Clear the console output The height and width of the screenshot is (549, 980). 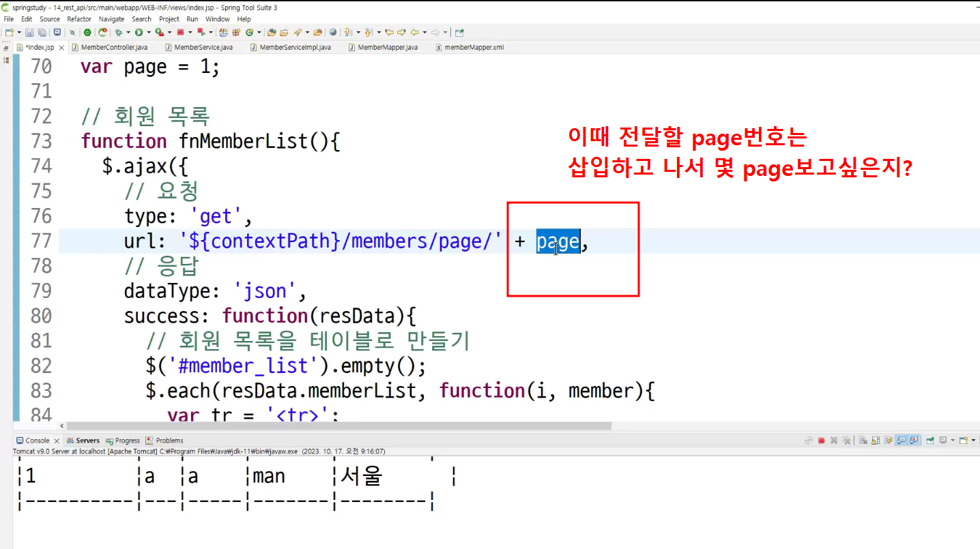pos(863,441)
